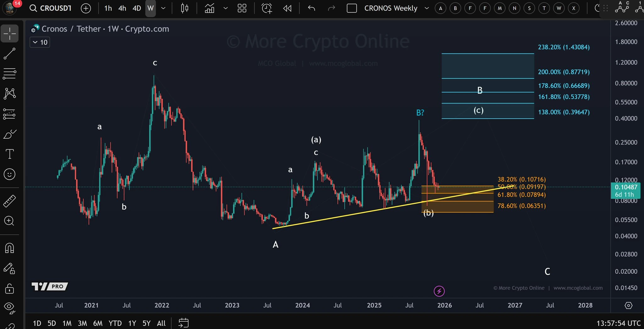This screenshot has height=329, width=644.
Task: Open the CRONOS Weekly layout dropdown
Action: click(427, 8)
